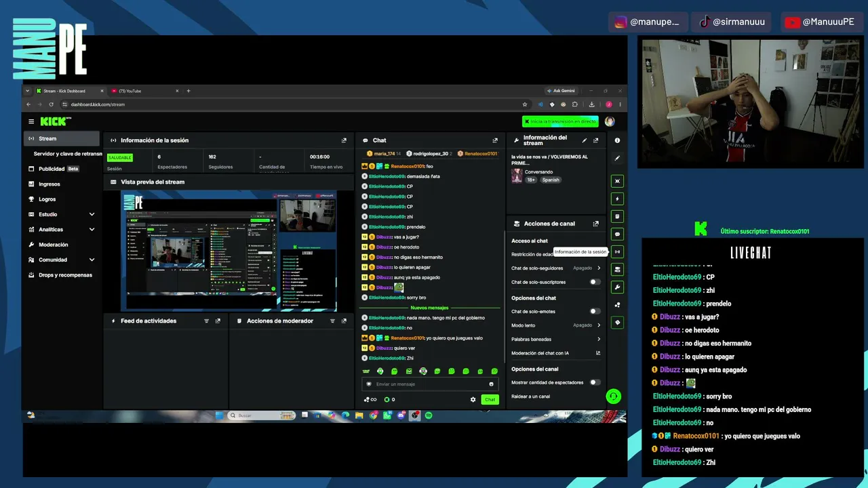The image size is (868, 488).
Task: Toggle the wrench stream info icon in right rail
Action: (617, 287)
